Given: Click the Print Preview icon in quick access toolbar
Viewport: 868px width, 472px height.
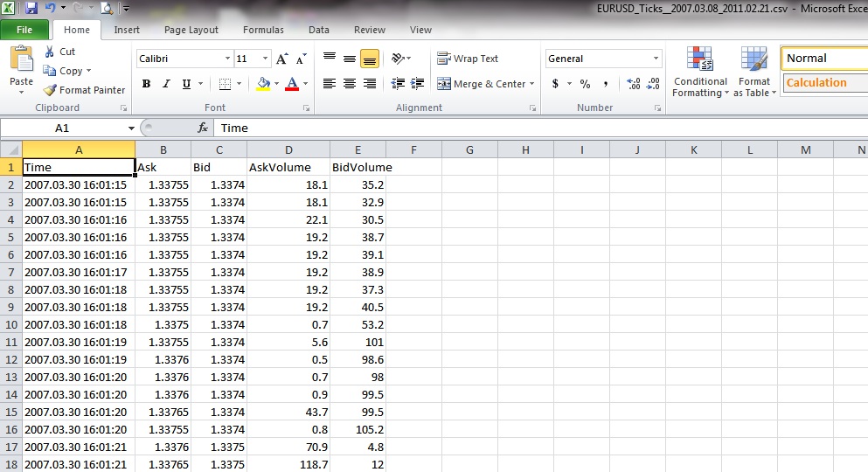Looking at the screenshot, I should pyautogui.click(x=107, y=8).
